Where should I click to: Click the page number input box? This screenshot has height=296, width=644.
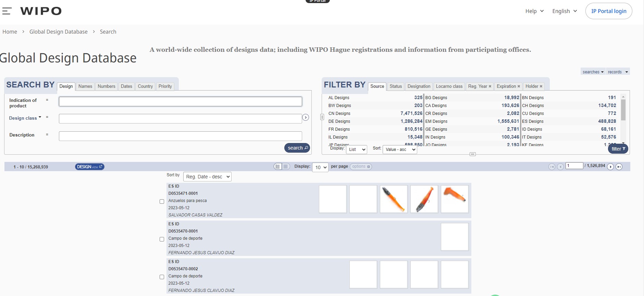tap(574, 166)
